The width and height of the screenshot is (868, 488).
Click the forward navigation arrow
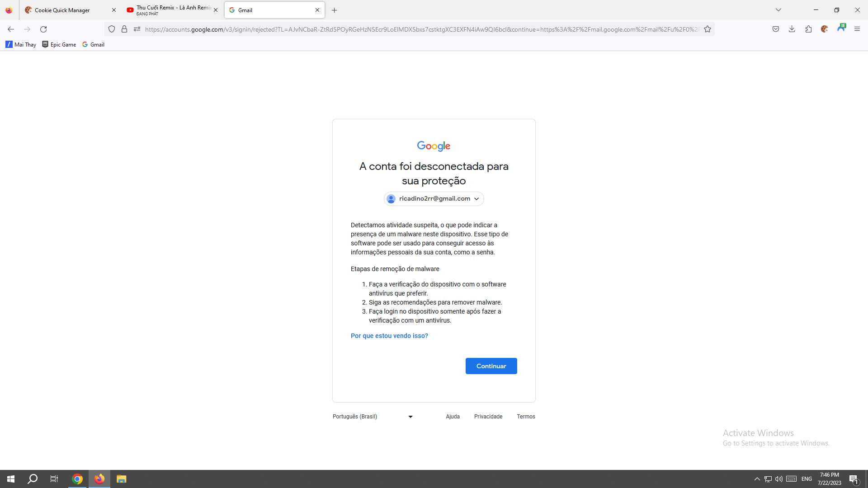click(x=27, y=29)
